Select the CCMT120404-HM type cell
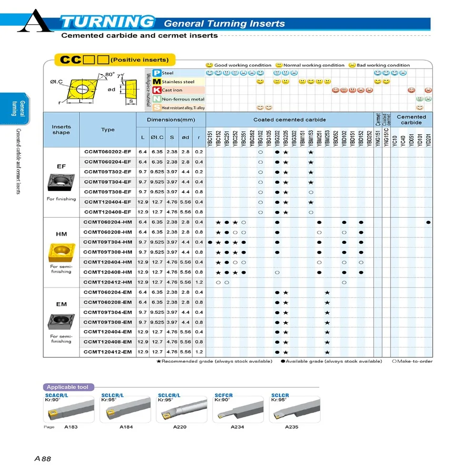 pos(108,262)
